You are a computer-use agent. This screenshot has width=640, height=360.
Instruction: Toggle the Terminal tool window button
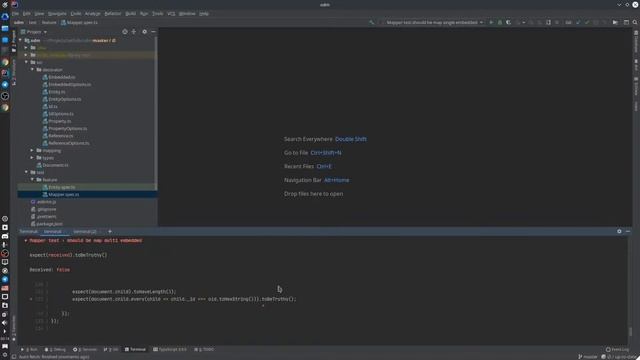point(135,349)
